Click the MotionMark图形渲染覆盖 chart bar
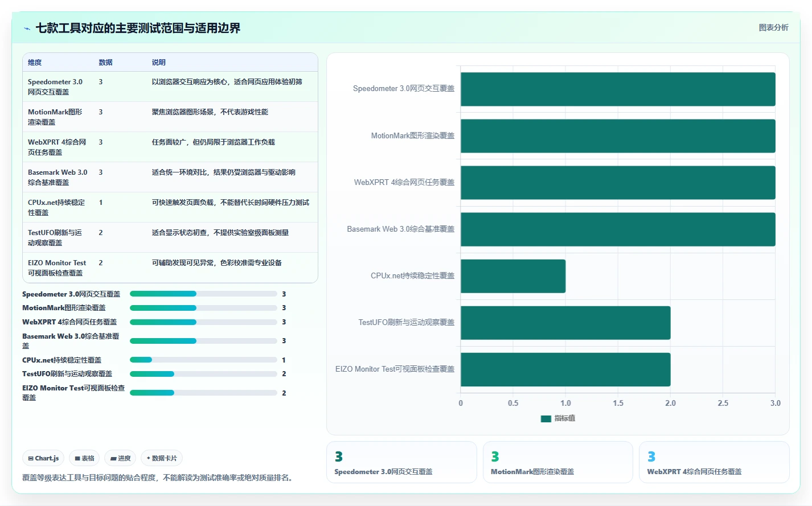This screenshot has height=506, width=812. coord(618,136)
